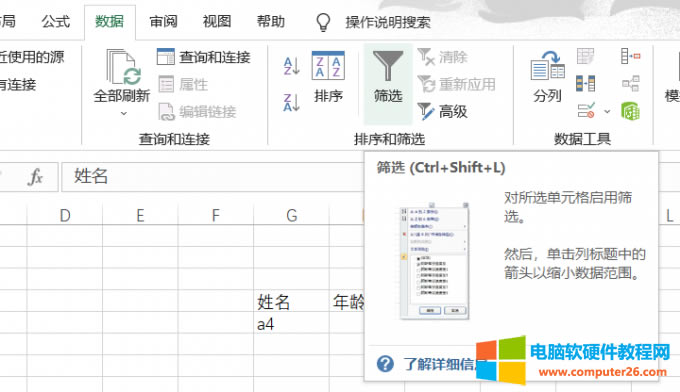This screenshot has width=680, height=392.
Task: Click the Insert Function fx button
Action: click(36, 177)
